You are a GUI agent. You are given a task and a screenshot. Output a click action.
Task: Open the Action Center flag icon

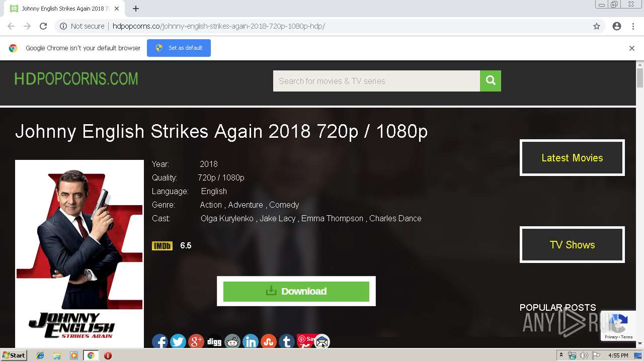pos(596,355)
